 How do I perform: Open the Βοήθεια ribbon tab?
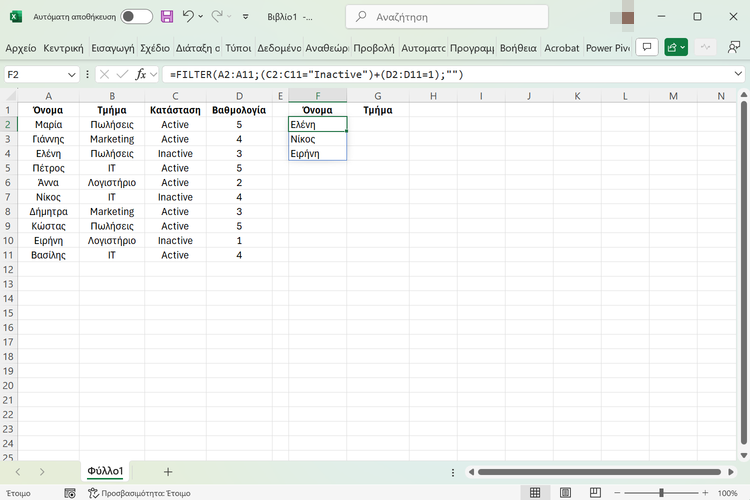pos(518,48)
